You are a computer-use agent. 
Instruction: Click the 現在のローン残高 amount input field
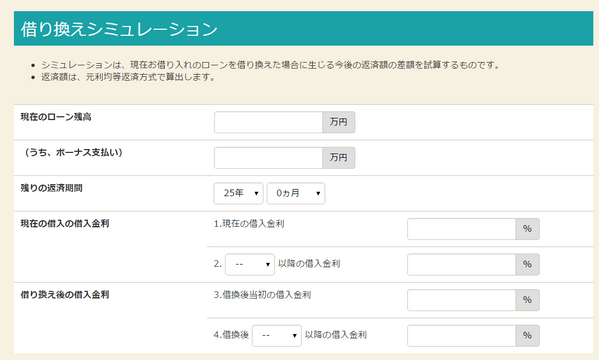[x=269, y=122]
